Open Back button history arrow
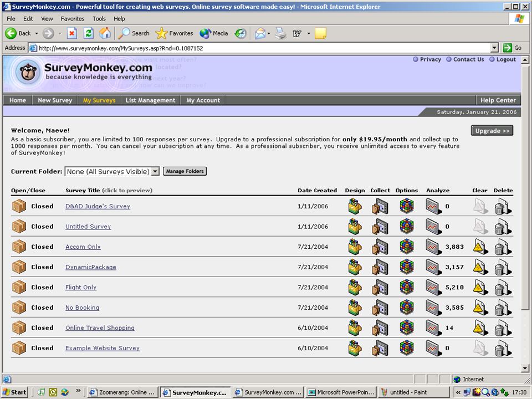The width and height of the screenshot is (532, 399). pyautogui.click(x=37, y=33)
